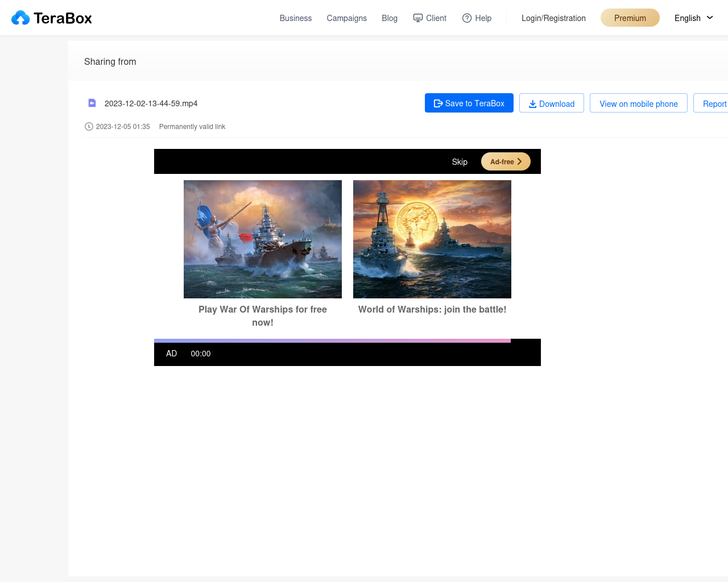Click the AD label in player bar
The image size is (728, 582).
tap(172, 354)
